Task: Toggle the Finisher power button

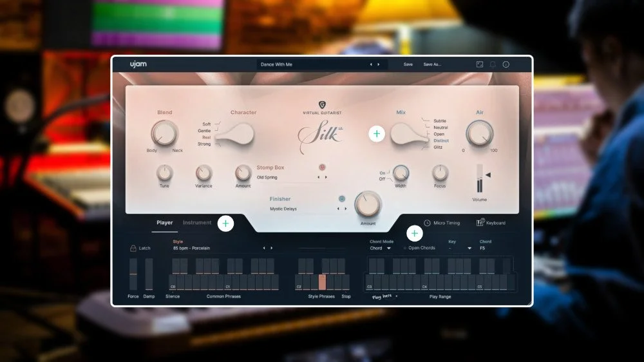Action: (x=342, y=198)
